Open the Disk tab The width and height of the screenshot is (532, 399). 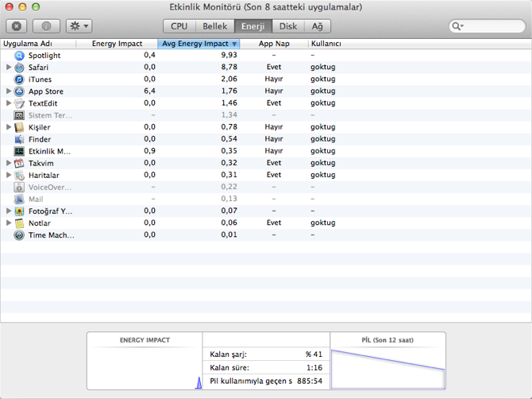[288, 26]
